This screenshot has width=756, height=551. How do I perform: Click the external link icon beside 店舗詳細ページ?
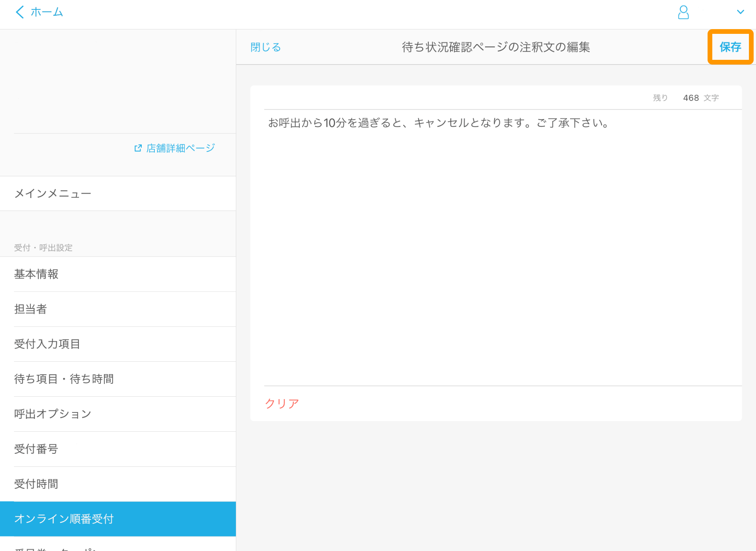click(x=138, y=148)
